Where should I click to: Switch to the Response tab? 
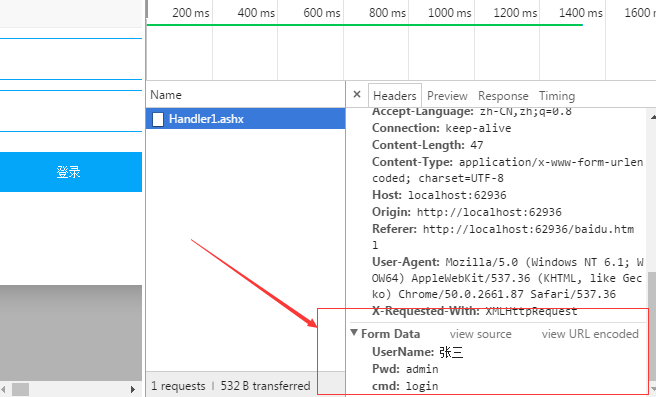click(503, 96)
